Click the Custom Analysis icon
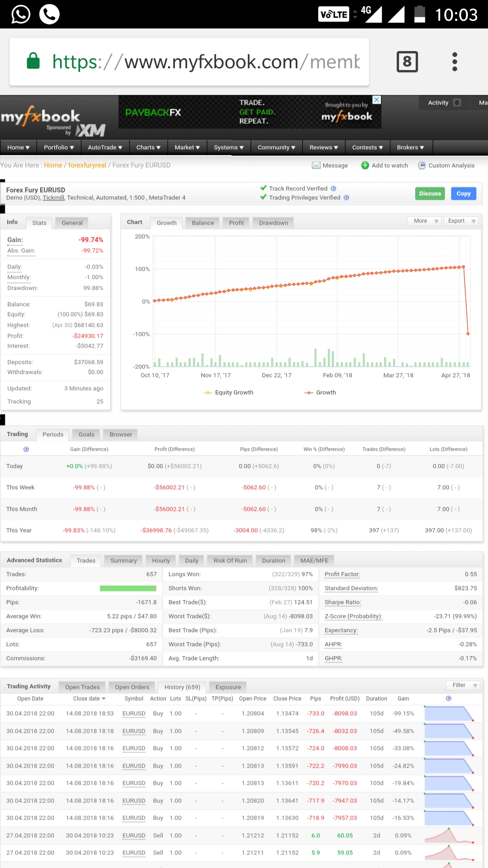Screen dimensions: 488x868 [x=422, y=165]
